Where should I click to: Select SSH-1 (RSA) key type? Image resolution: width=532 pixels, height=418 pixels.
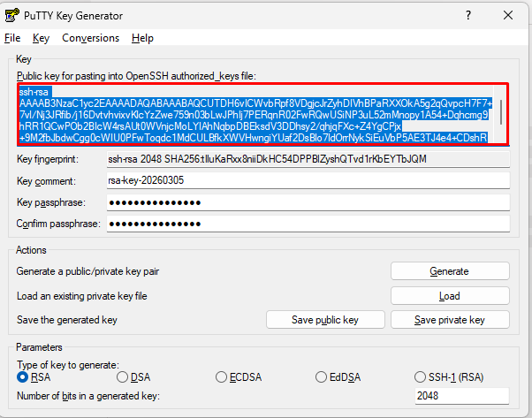point(421,377)
